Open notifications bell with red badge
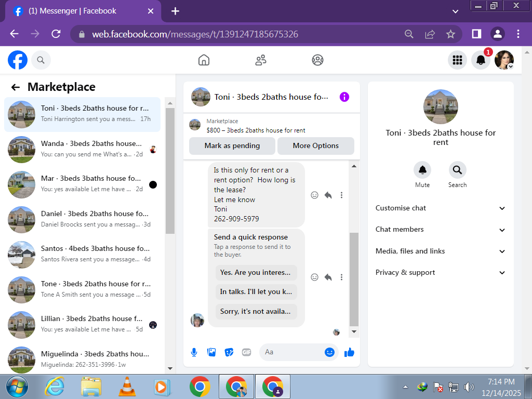The width and height of the screenshot is (532, 399). tap(481, 60)
